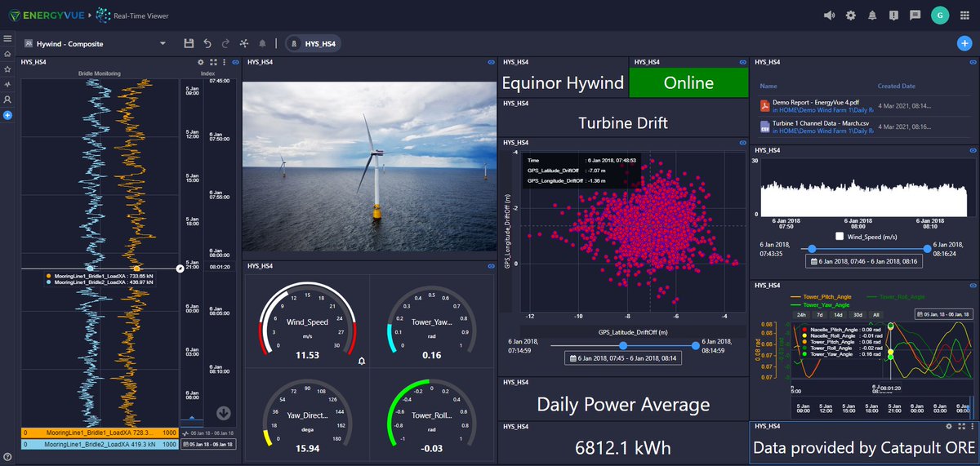Viewport: 980px width, 466px height.
Task: Select 30d range in tower angles chart
Action: coord(856,314)
